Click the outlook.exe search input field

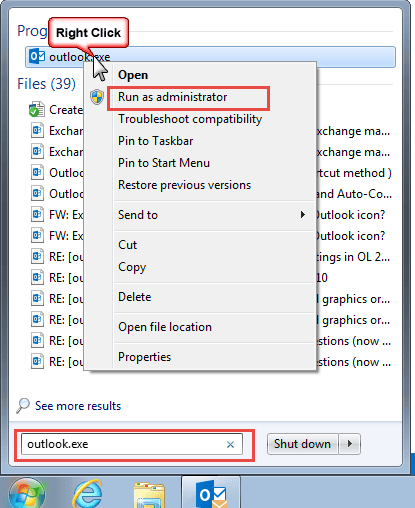pyautogui.click(x=132, y=444)
